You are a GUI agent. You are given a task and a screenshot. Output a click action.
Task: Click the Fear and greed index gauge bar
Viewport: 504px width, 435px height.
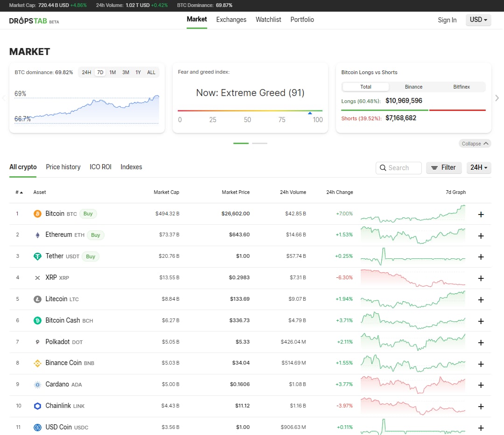coord(250,111)
